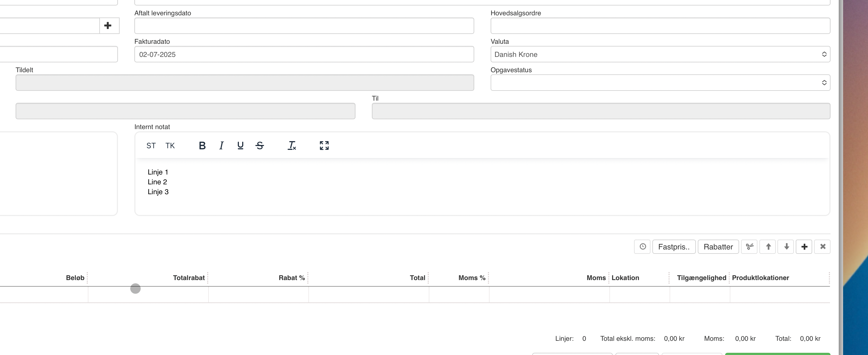Focus the Aftalt leveringsdato field
Viewport: 868px width, 355px height.
(304, 26)
